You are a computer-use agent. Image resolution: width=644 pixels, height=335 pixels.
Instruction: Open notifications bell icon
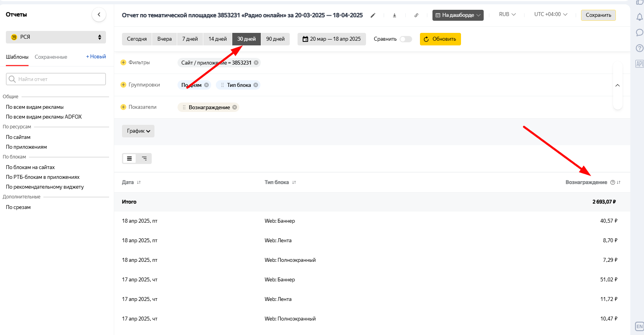pos(640,17)
